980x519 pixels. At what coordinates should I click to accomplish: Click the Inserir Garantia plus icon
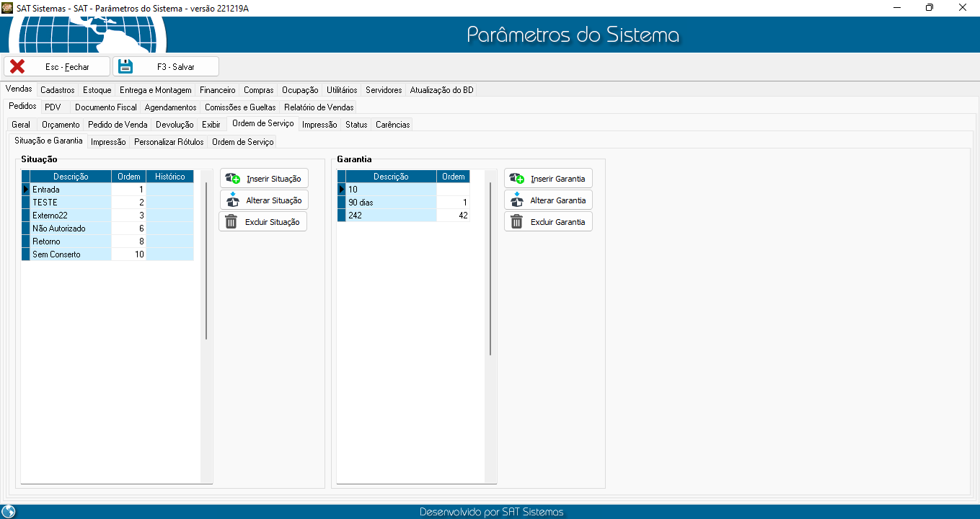(517, 178)
